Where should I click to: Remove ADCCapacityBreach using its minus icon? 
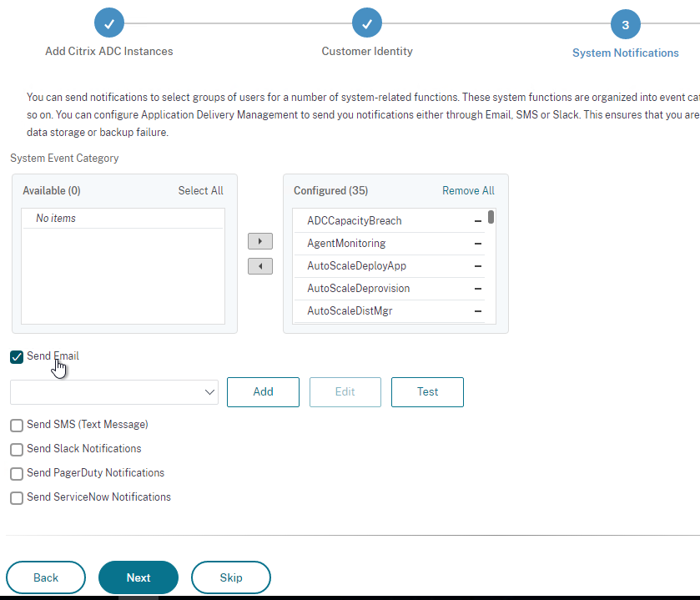(478, 221)
